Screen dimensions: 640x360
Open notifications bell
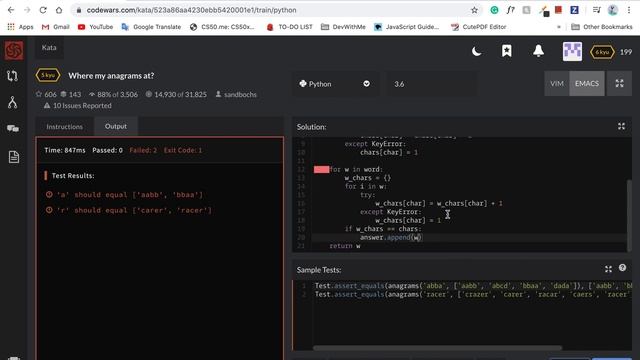pos(538,51)
